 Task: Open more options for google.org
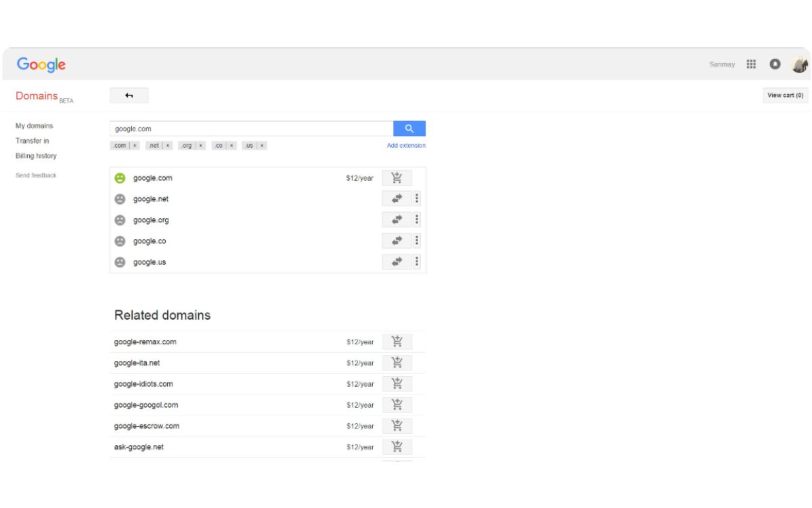(x=417, y=220)
